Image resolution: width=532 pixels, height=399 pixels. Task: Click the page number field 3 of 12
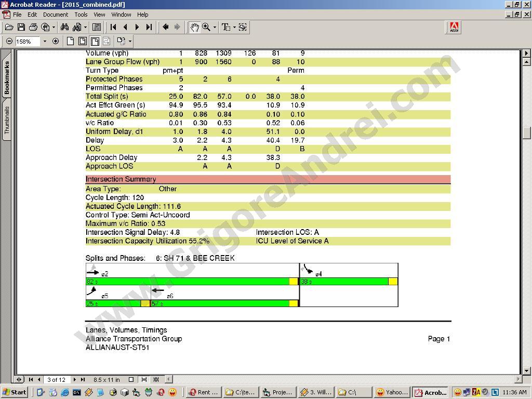[x=56, y=380]
